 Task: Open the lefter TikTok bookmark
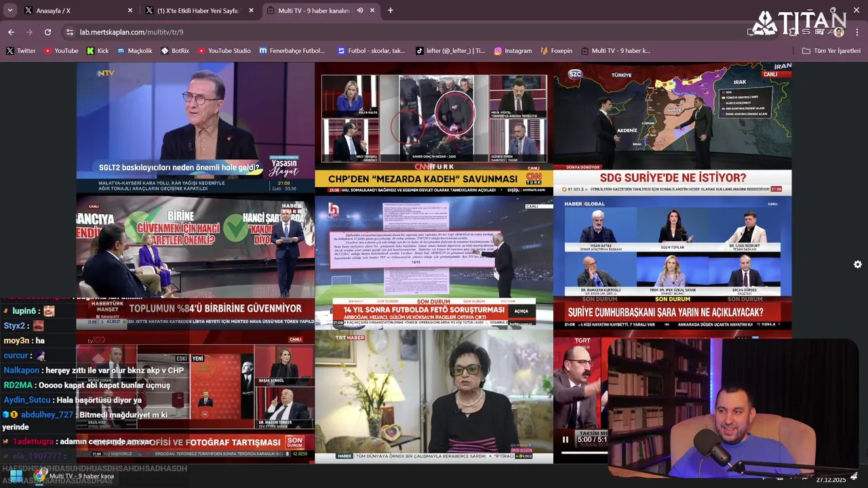click(x=451, y=51)
